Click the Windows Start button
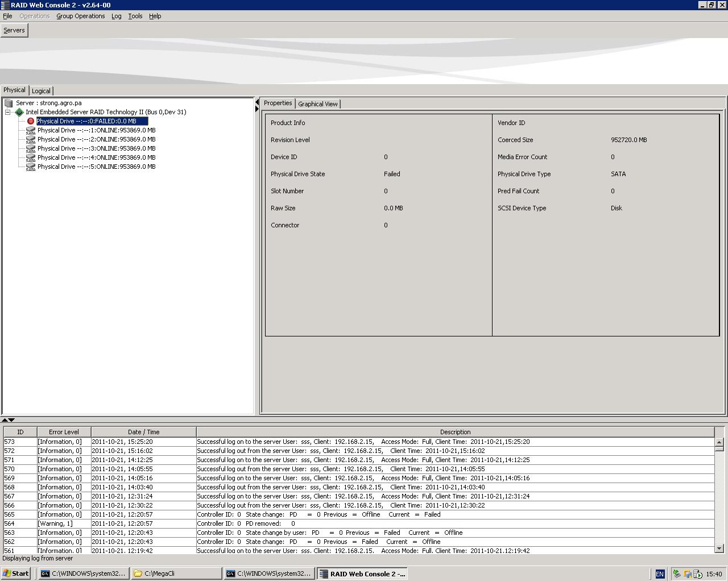 (x=15, y=573)
